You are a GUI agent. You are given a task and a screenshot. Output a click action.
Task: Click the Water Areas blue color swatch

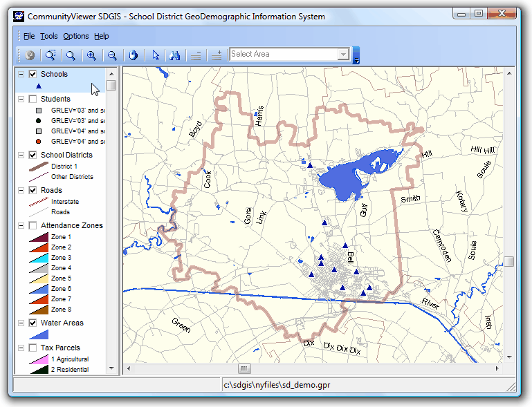pos(38,334)
